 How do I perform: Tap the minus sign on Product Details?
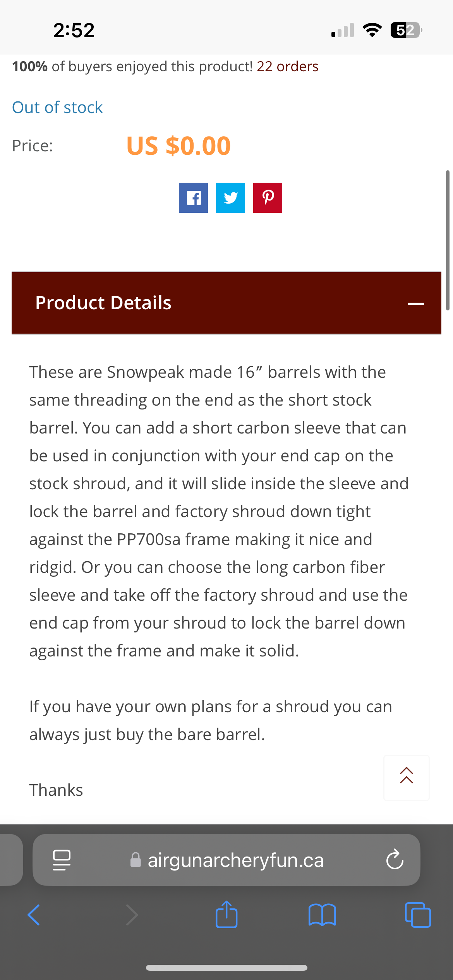[x=416, y=304]
